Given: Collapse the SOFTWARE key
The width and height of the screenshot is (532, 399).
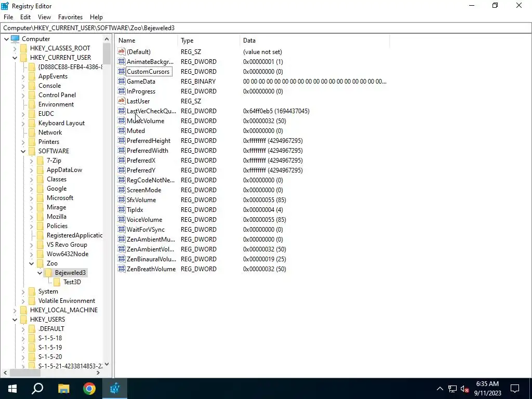Looking at the screenshot, I should pyautogui.click(x=23, y=151).
